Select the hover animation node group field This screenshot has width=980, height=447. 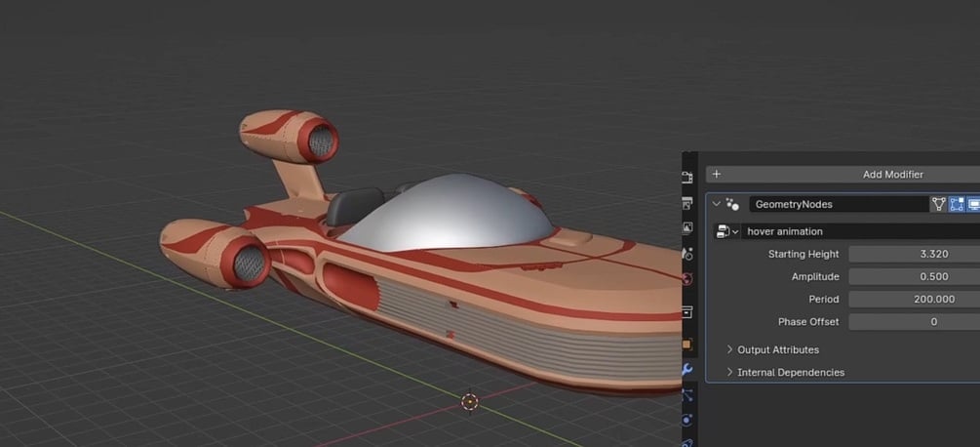tap(861, 231)
